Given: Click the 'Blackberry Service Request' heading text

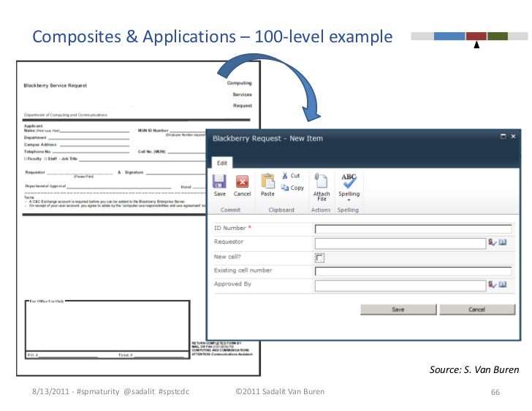Looking at the screenshot, I should pyautogui.click(x=56, y=85).
